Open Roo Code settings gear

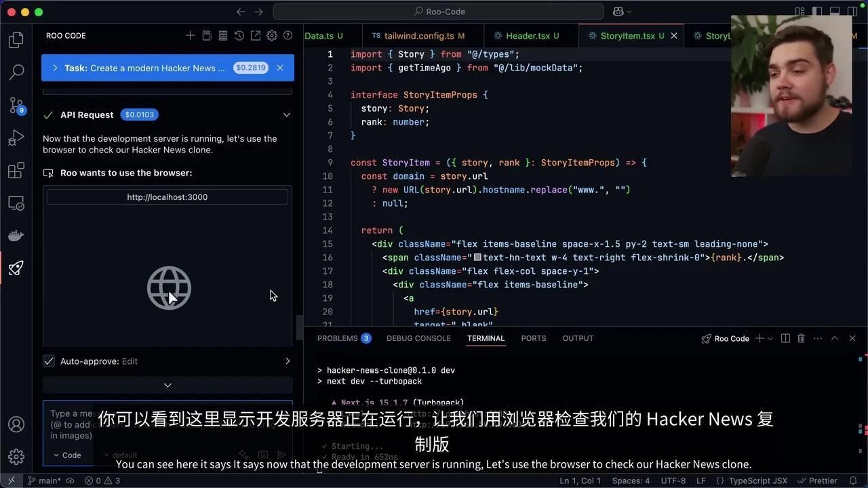(x=272, y=35)
